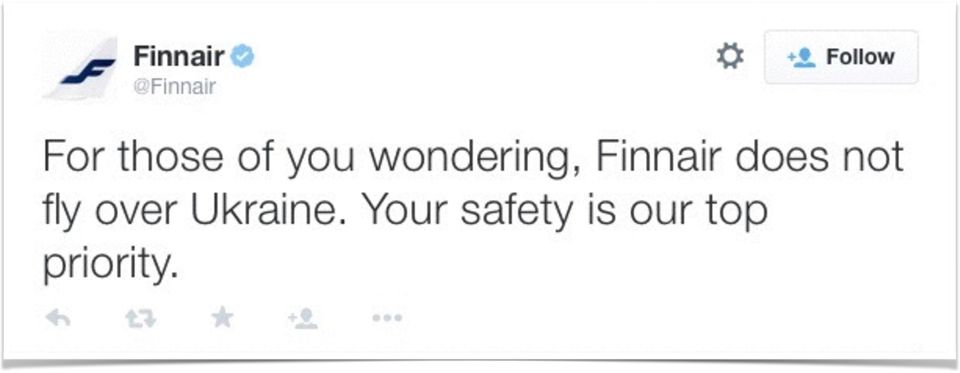Favorite the tweet using the star icon
The width and height of the screenshot is (960, 373).
click(222, 318)
